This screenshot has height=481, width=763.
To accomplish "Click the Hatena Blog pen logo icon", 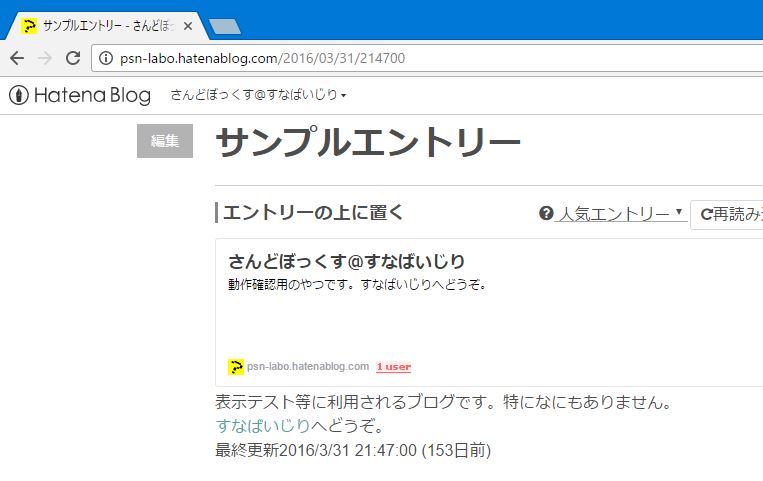I will click(x=19, y=95).
